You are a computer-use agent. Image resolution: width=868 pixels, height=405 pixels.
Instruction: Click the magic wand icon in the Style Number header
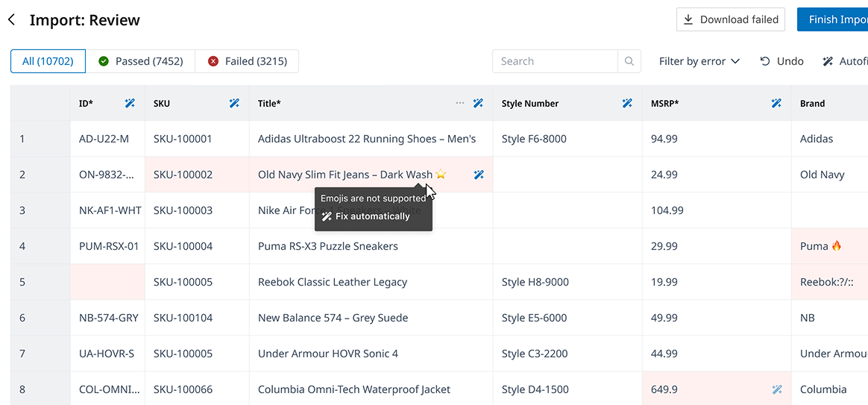[627, 103]
